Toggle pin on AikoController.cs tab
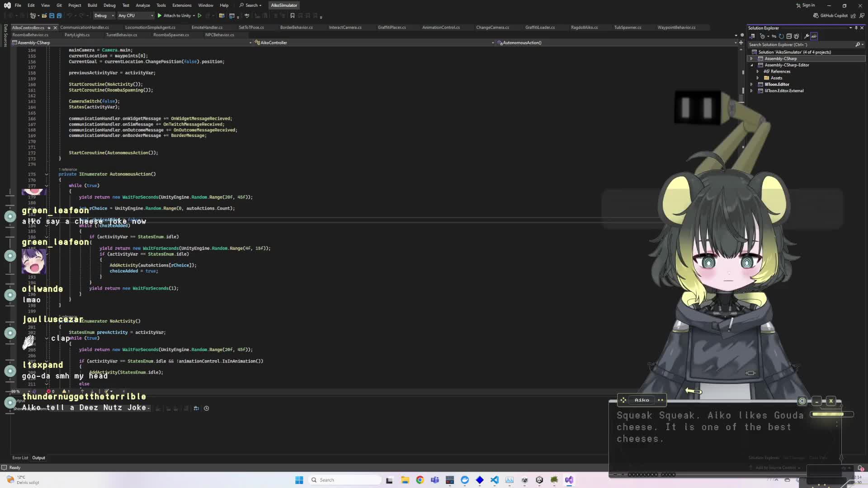Image resolution: width=868 pixels, height=488 pixels. pyautogui.click(x=48, y=28)
